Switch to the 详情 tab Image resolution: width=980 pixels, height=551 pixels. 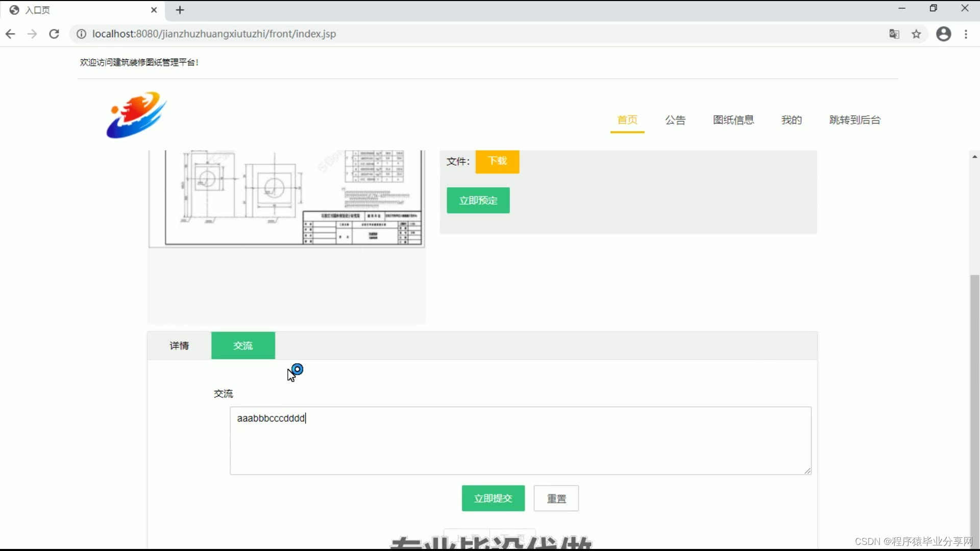(x=179, y=345)
